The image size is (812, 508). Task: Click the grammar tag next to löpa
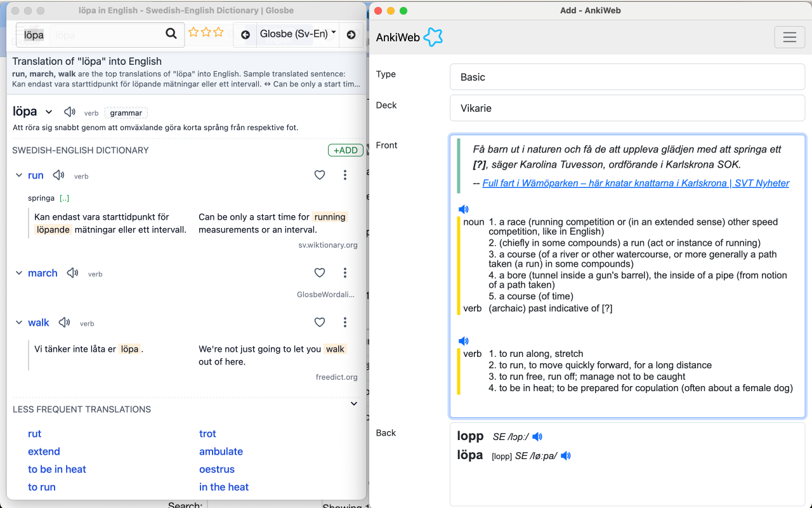tap(126, 113)
